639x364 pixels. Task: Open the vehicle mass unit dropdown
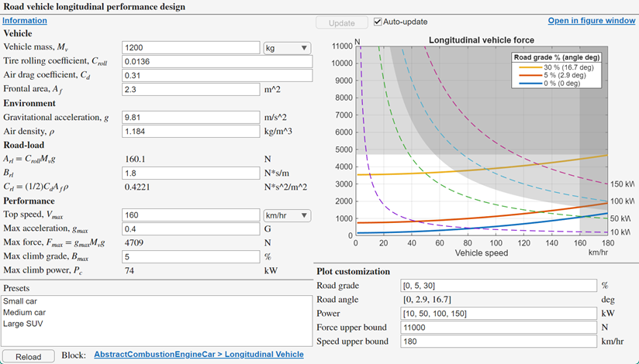coord(288,48)
